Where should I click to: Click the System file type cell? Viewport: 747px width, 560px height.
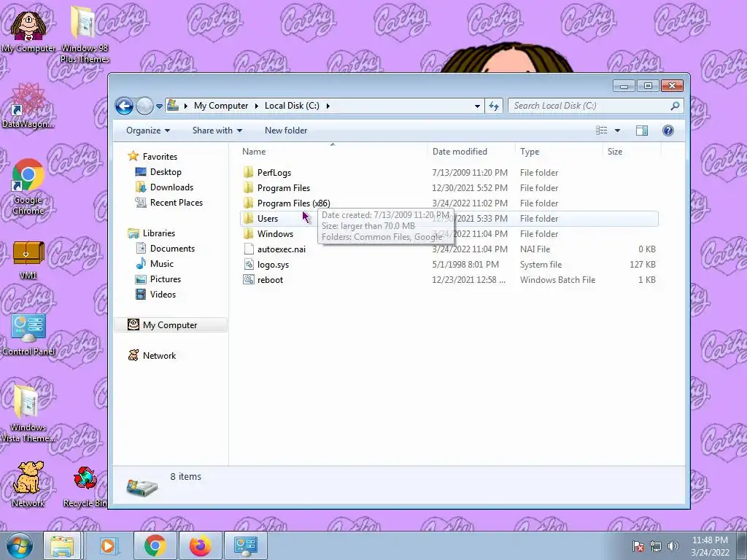point(541,264)
